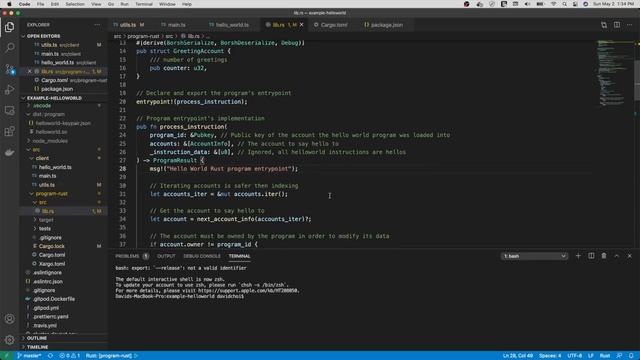Viewport: 640px width, 360px height.
Task: Split the editor to the right
Action: (617, 25)
